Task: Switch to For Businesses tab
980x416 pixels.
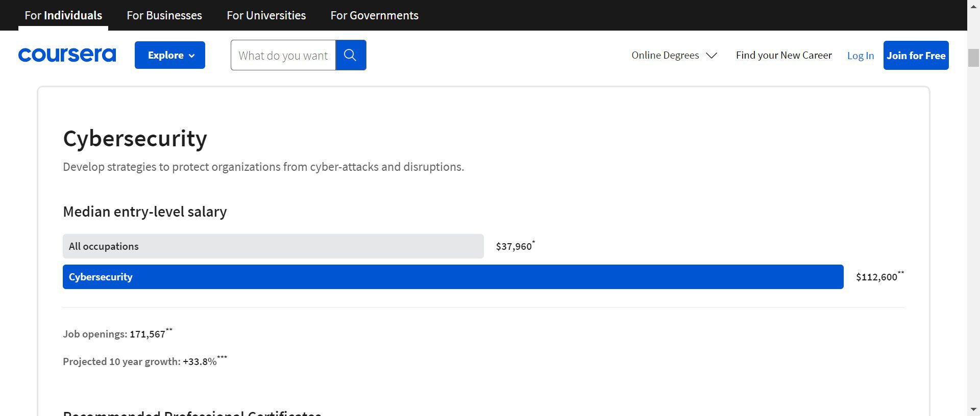Action: coord(164,15)
